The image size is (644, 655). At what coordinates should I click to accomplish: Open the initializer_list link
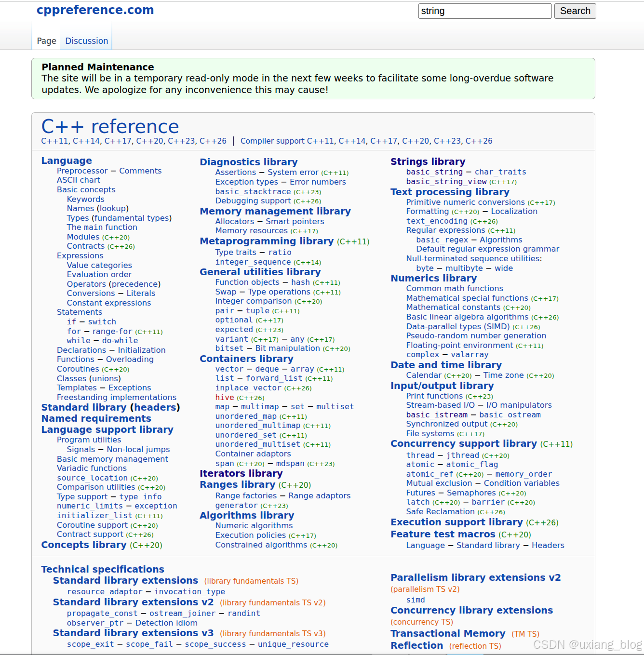click(95, 515)
